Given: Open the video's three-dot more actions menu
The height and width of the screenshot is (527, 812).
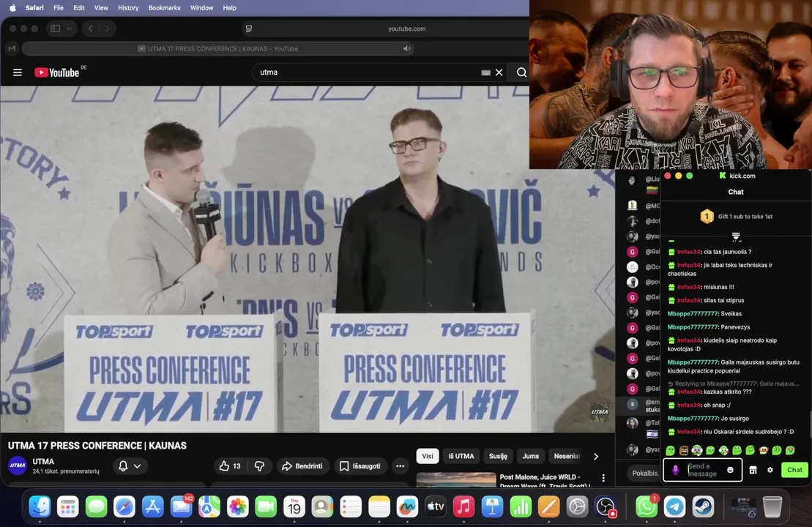Looking at the screenshot, I should [401, 466].
